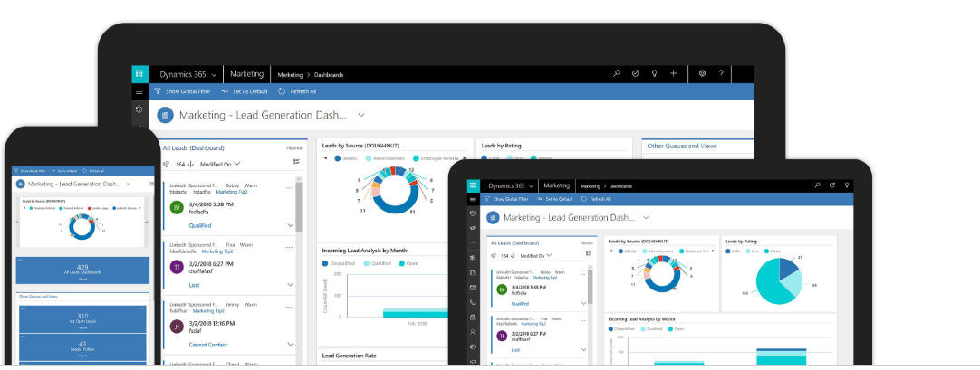Click Lost status link on small tablet
This screenshot has width=980, height=370.
(515, 350)
